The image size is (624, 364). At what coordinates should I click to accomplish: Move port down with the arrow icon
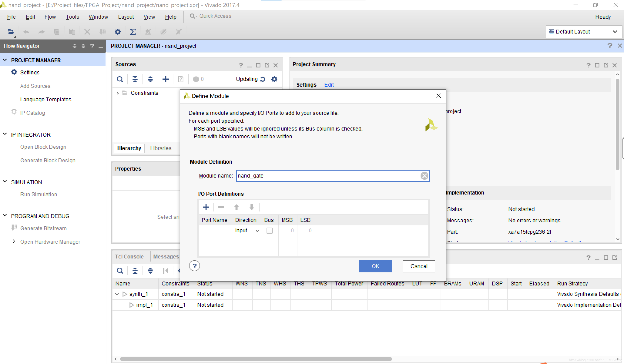point(252,207)
